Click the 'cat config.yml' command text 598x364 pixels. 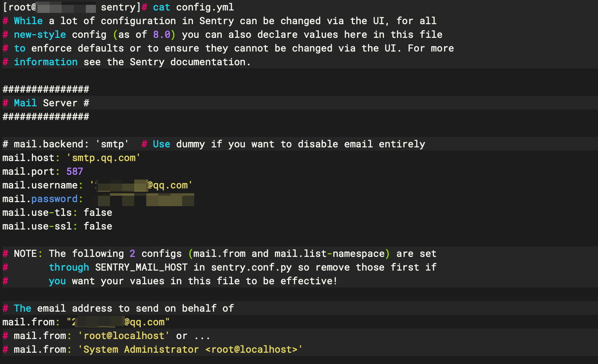(193, 7)
